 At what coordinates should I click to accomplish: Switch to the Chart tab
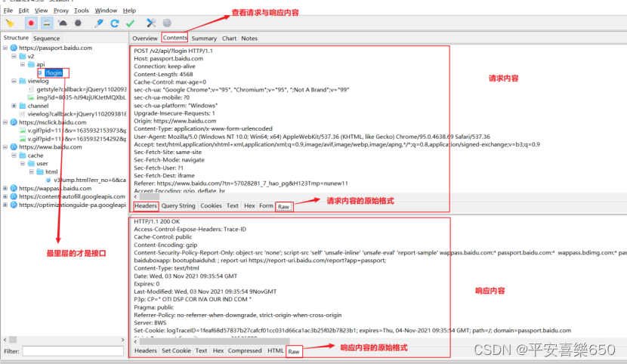pos(229,39)
